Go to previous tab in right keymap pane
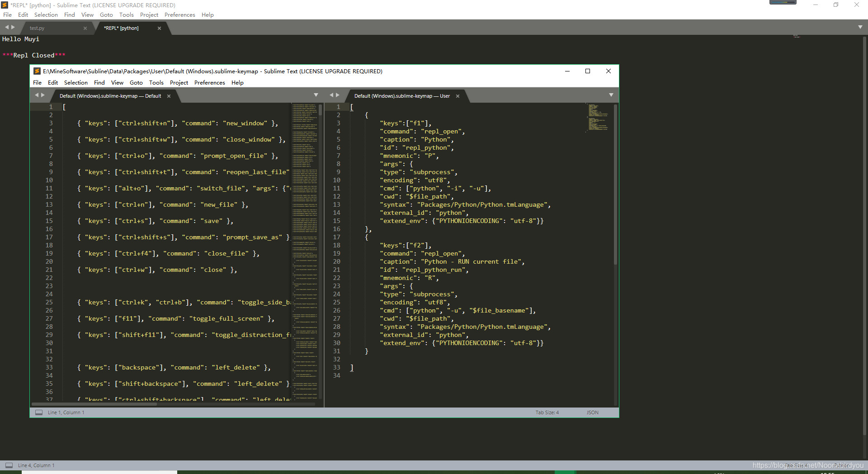Screen dimensions: 868x474 331,95
